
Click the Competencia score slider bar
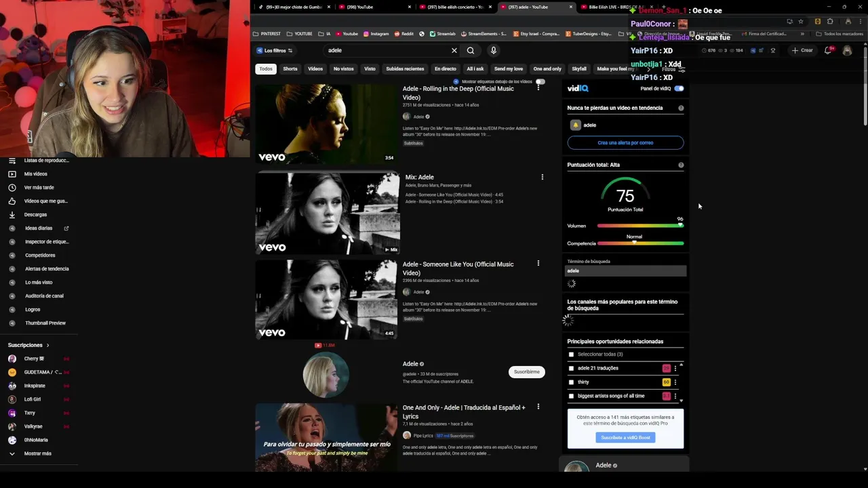[x=640, y=243]
